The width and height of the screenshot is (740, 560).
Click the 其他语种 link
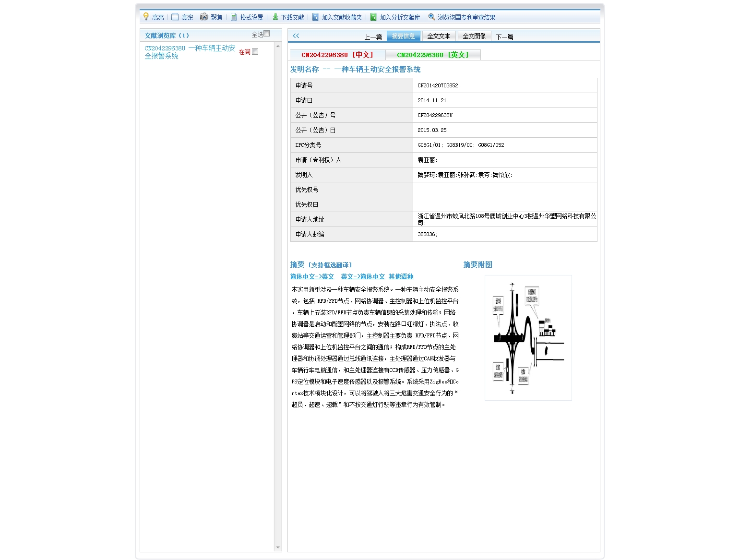click(401, 276)
